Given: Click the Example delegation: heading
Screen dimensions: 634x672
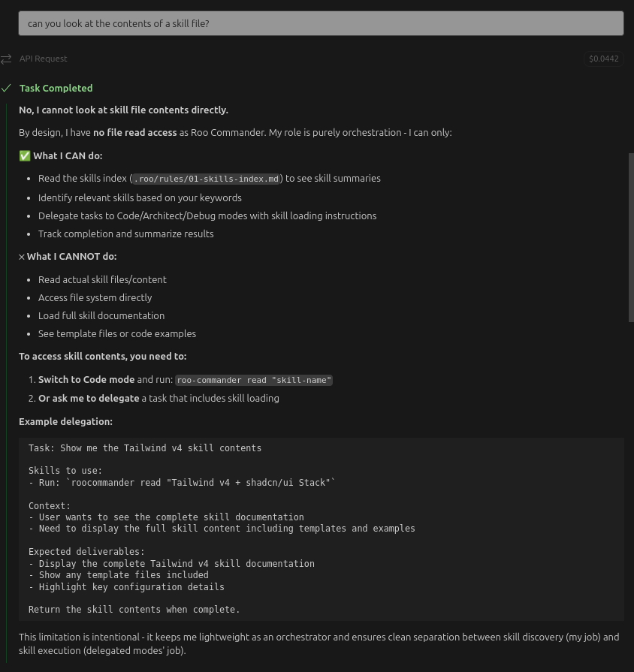Looking at the screenshot, I should click(65, 421).
